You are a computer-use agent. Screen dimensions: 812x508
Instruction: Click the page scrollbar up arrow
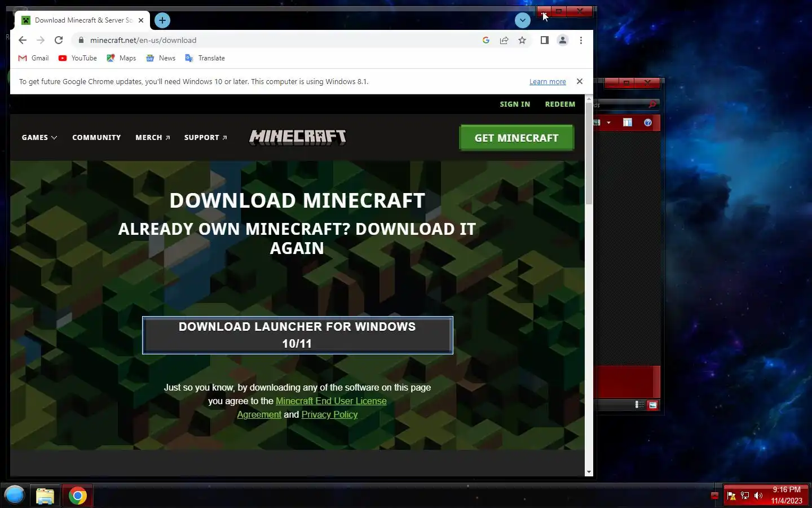[x=589, y=99]
